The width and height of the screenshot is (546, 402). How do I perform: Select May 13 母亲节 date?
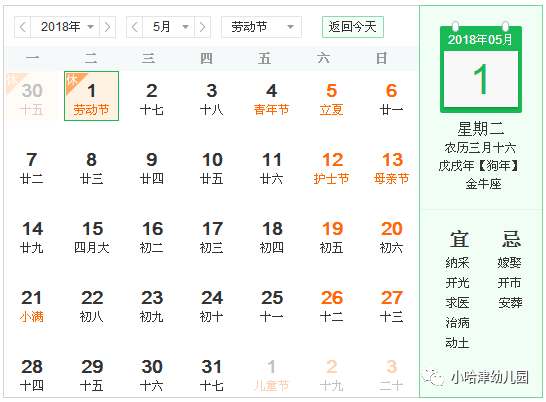[391, 168]
